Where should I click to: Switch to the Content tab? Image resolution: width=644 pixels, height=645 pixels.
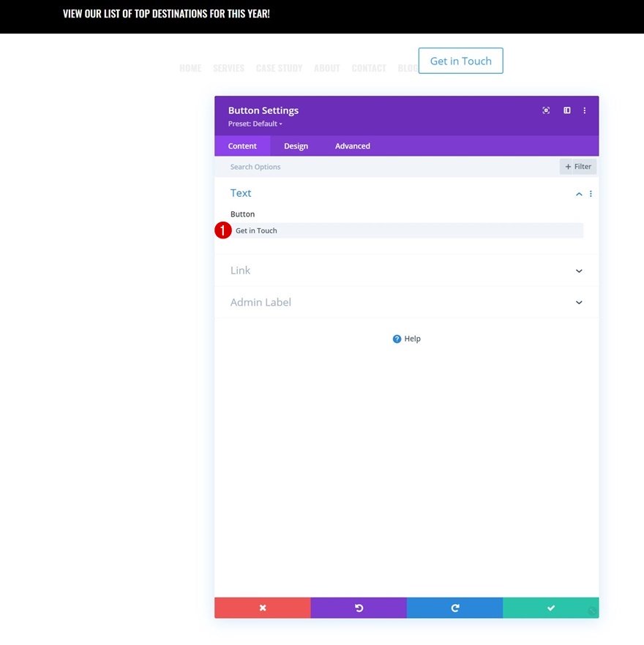click(242, 146)
